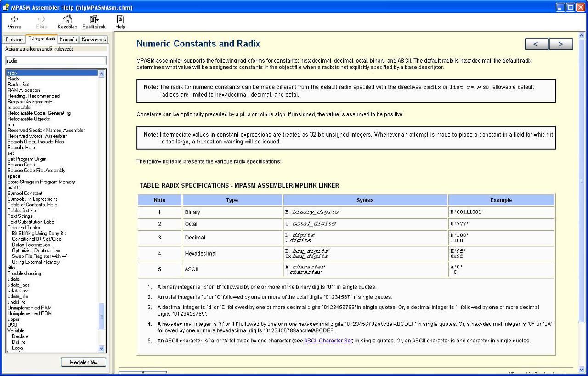588x376 pixels.
Task: Select "Reserved Section Names, Assembler" entry
Action: point(46,130)
